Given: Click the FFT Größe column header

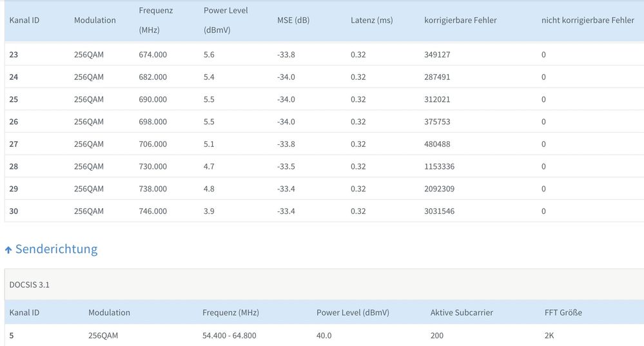Looking at the screenshot, I should click(563, 312).
